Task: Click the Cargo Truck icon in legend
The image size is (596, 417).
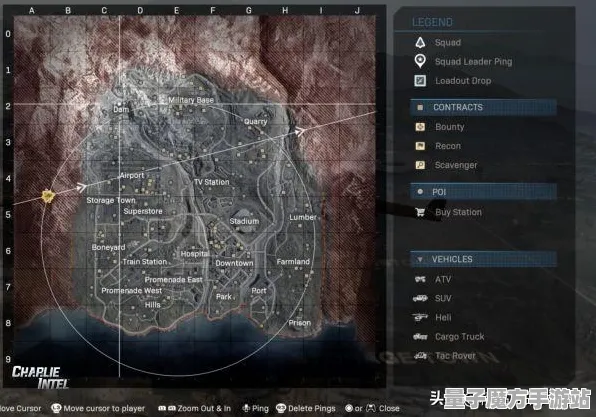Action: coord(420,336)
